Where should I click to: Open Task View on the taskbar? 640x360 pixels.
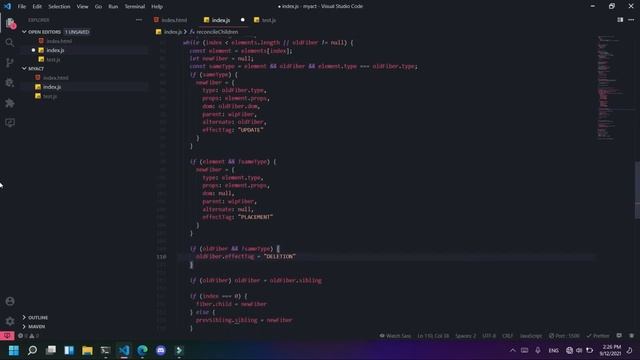tap(51, 350)
